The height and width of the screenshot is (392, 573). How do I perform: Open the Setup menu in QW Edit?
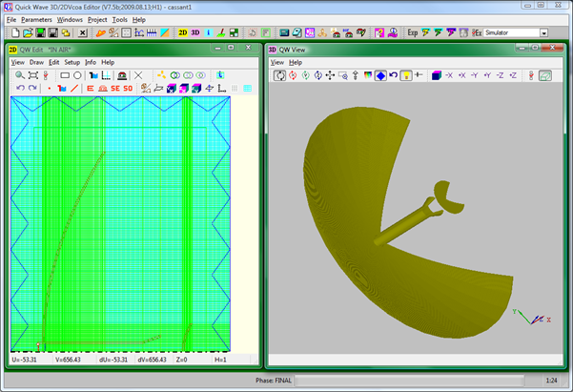pos(72,62)
